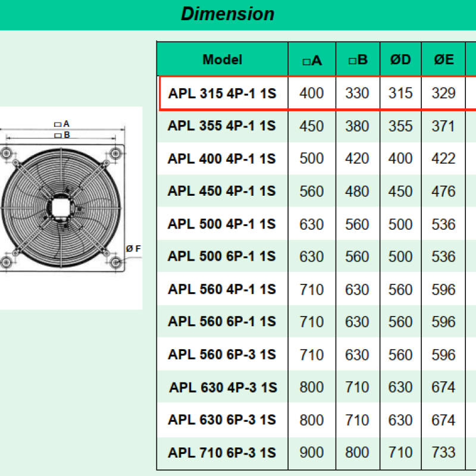Click the ØF label on the fan drawing
The width and height of the screenshot is (476, 476).
(x=133, y=249)
